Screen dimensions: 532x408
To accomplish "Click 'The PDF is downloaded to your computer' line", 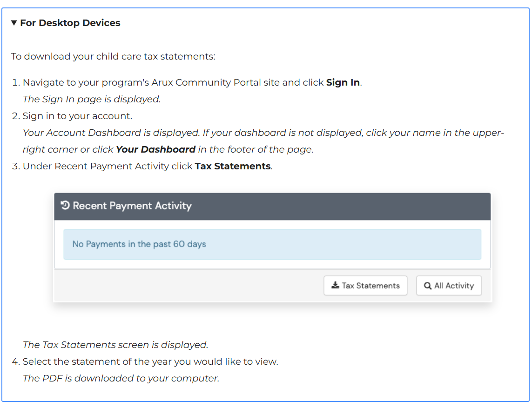I will pyautogui.click(x=121, y=378).
